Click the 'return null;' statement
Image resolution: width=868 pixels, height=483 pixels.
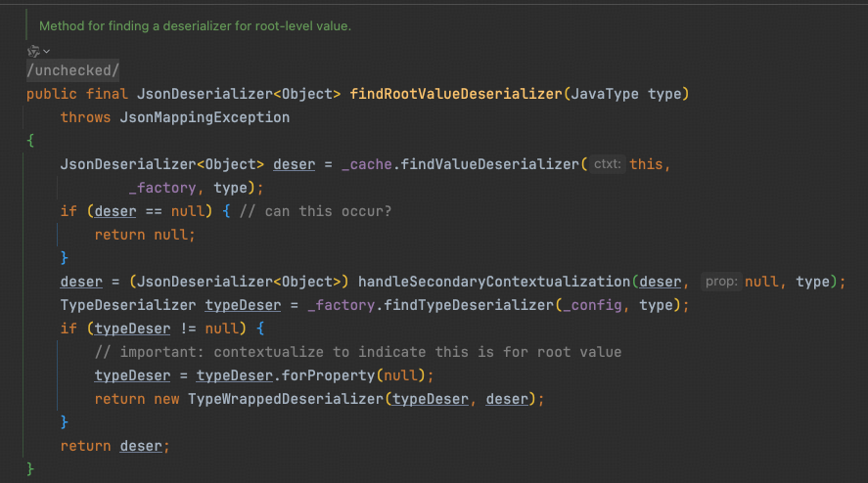[x=145, y=235]
